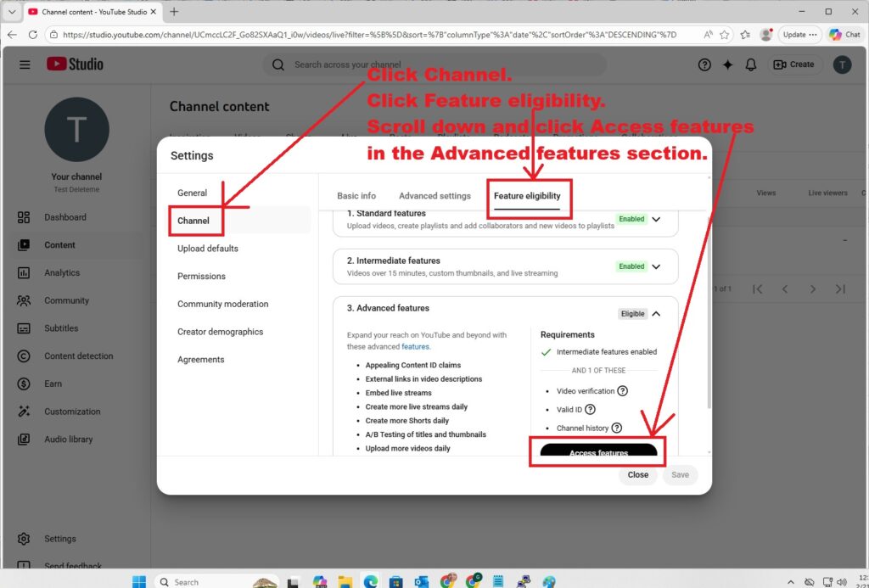Click the Valid ID help icon
The width and height of the screenshot is (869, 588).
590,410
